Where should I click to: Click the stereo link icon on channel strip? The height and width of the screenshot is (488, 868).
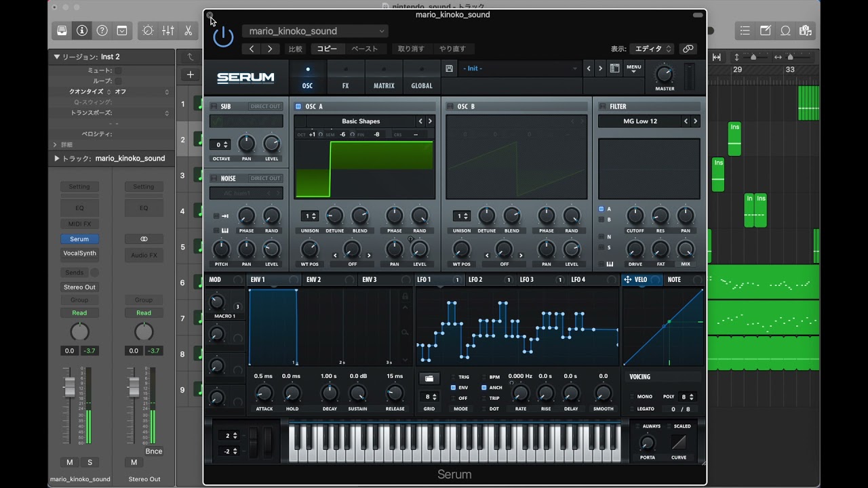(144, 239)
